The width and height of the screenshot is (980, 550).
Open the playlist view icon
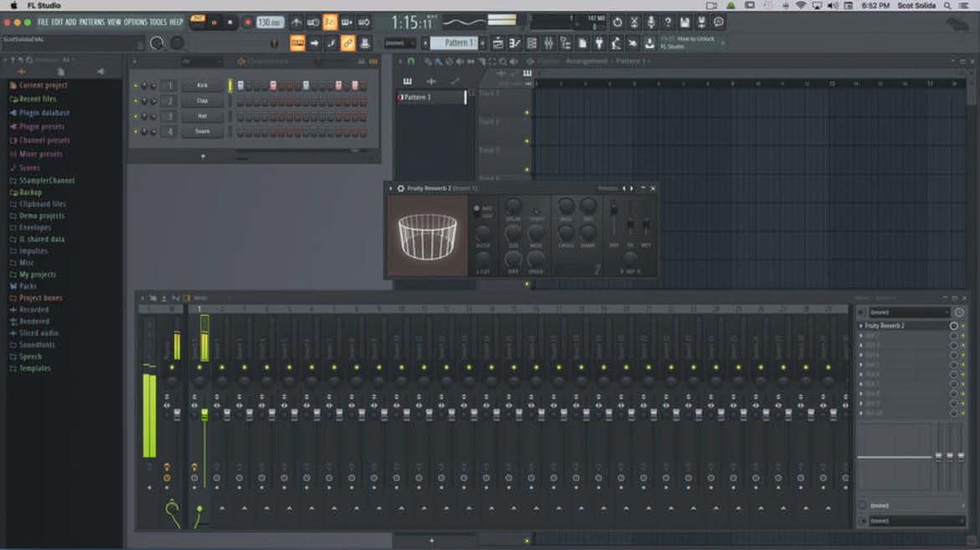pyautogui.click(x=498, y=44)
